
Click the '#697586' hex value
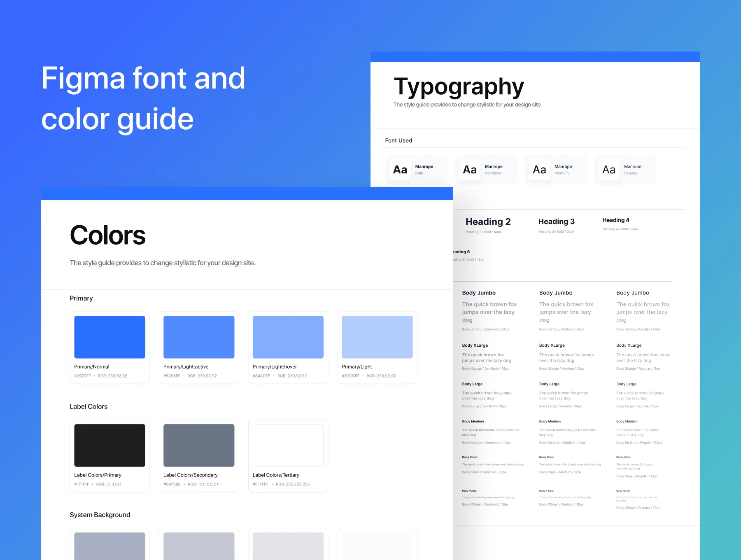pos(172,484)
